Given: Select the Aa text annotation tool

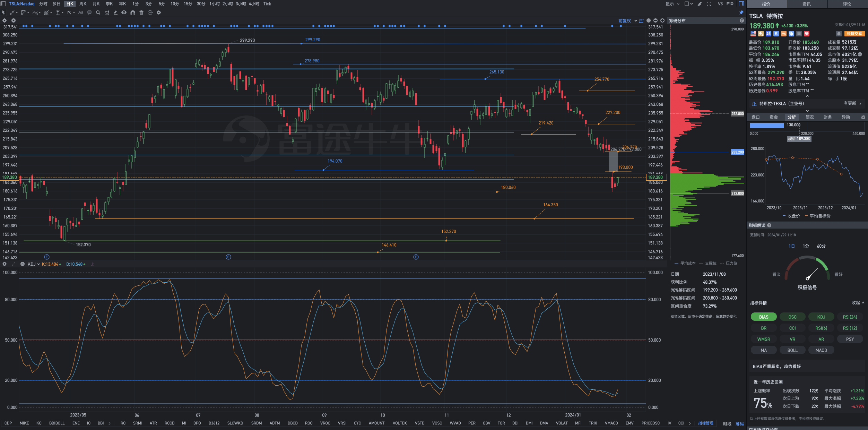Looking at the screenshot, I should (81, 12).
